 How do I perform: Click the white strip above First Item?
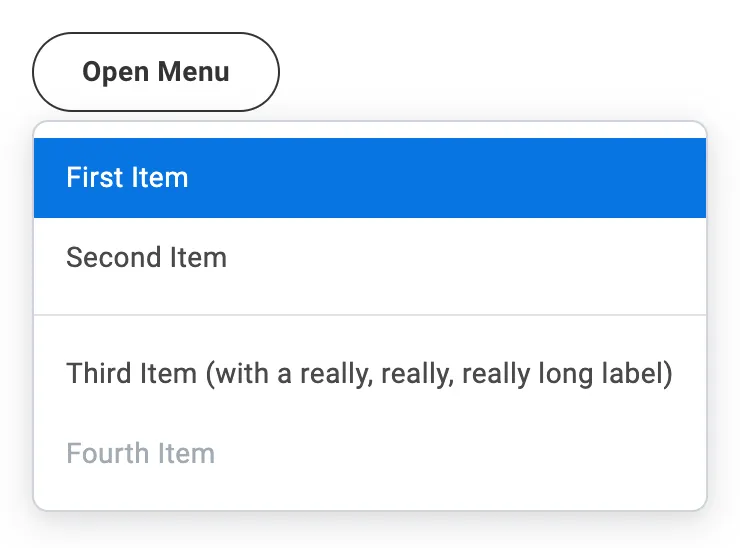[370, 130]
